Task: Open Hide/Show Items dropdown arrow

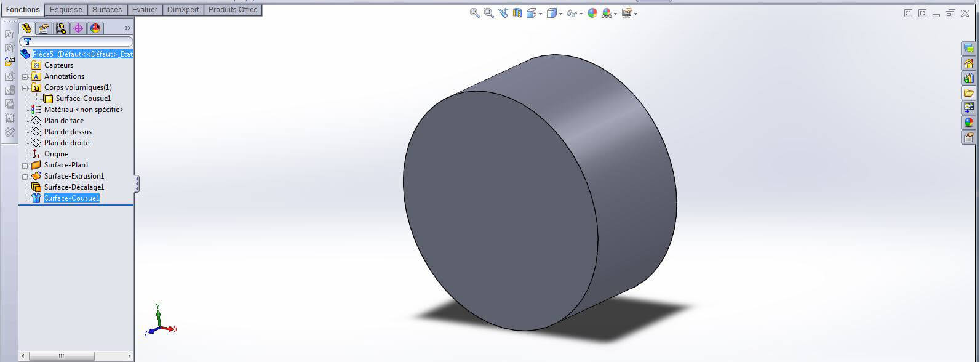Action: [581, 14]
